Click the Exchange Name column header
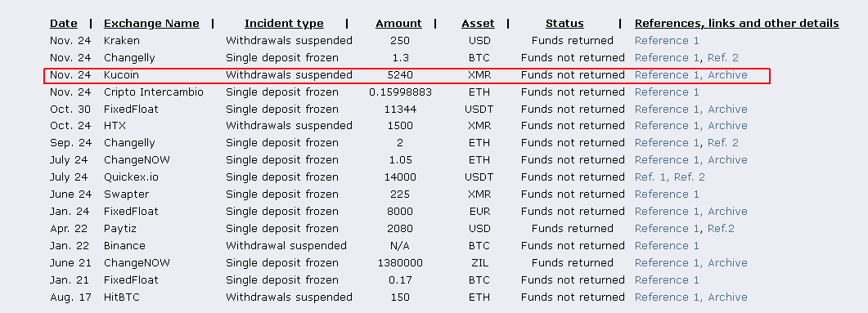The image size is (868, 313). 151,23
